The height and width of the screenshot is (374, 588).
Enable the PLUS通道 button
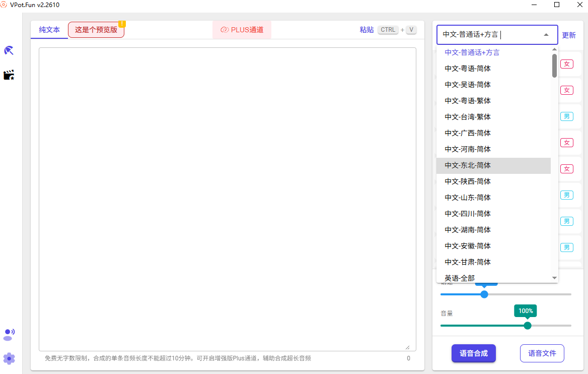tap(242, 30)
